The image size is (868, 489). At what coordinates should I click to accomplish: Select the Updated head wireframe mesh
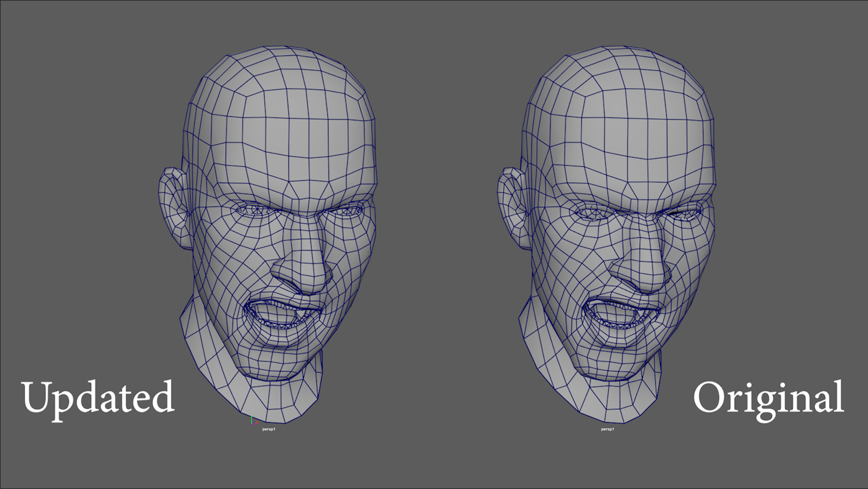click(268, 234)
